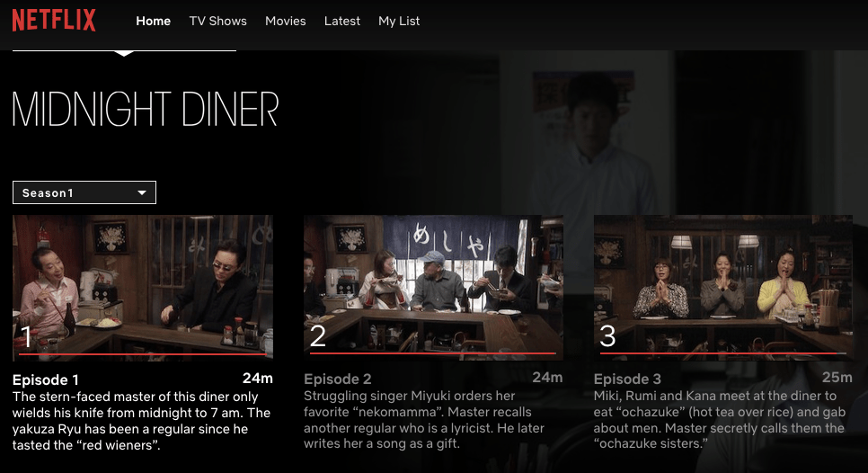Click the Episode 1 description text
The image size is (868, 473).
click(x=142, y=421)
